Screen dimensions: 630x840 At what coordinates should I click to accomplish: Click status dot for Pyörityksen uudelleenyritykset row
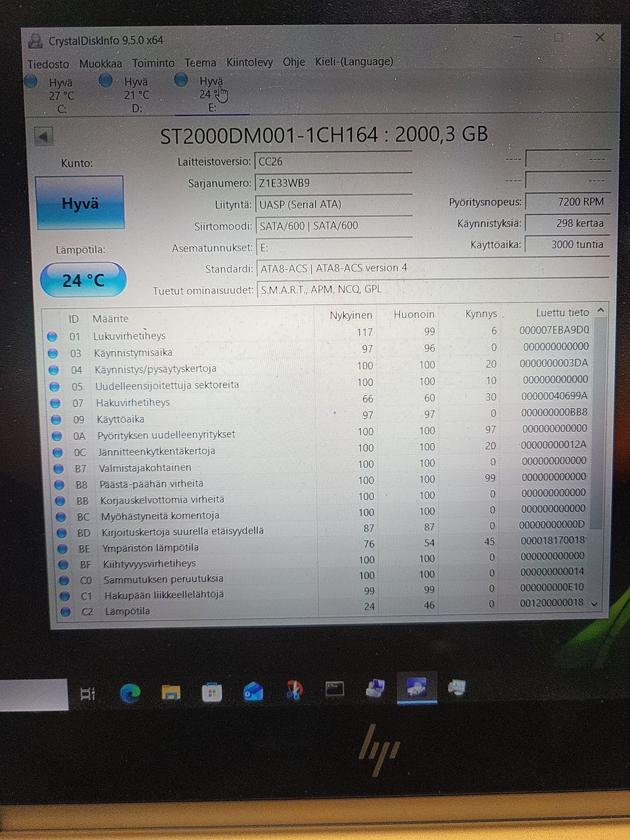[57, 436]
